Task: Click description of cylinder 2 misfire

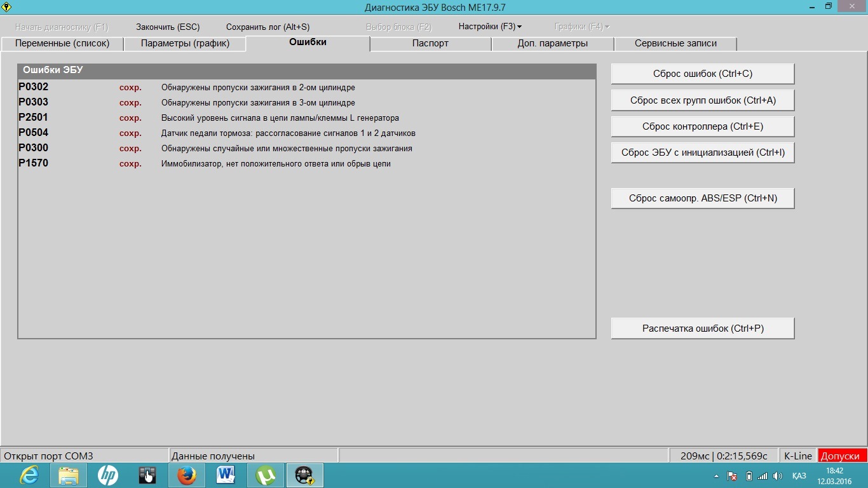Action: [258, 88]
